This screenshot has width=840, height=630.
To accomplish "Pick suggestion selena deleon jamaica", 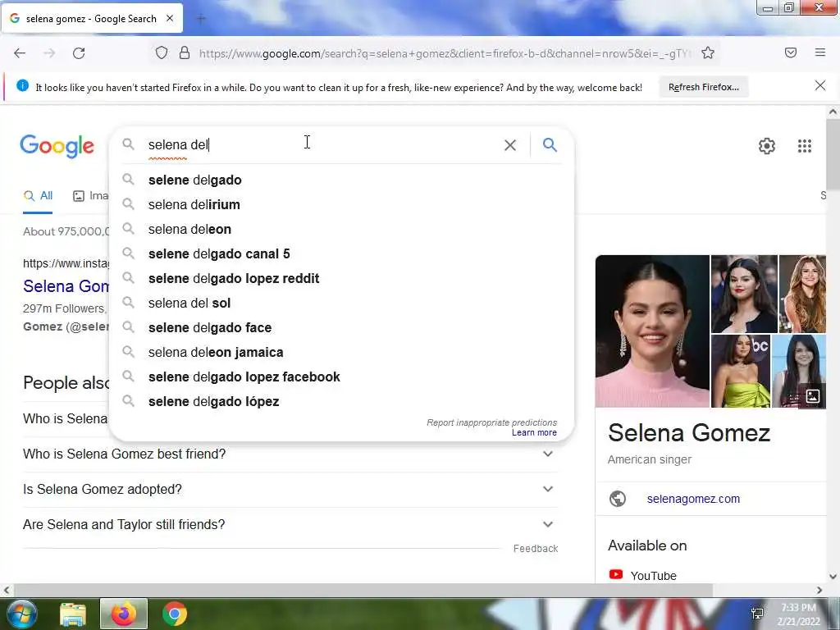I will click(341, 353).
